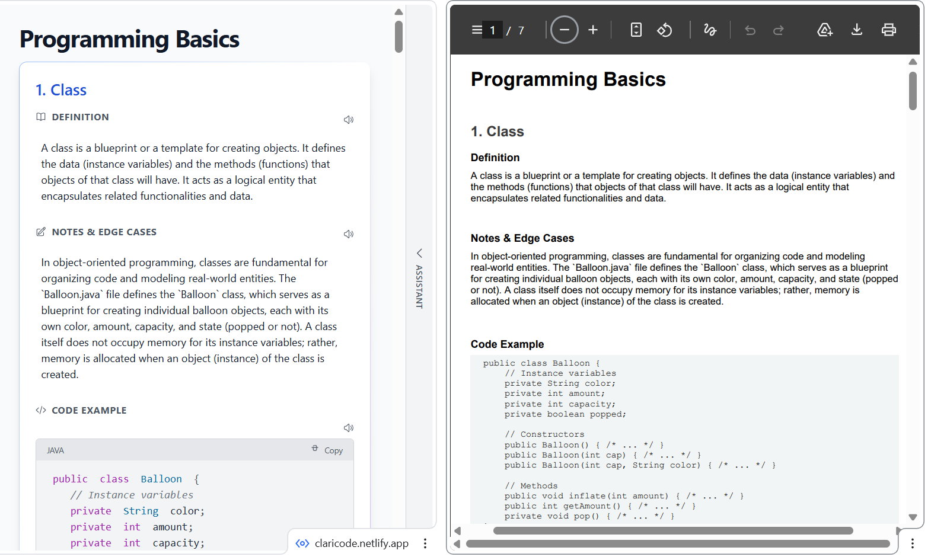Viewport: 931px width, 560px height.
Task: Click the fit to page icon
Action: click(x=636, y=30)
